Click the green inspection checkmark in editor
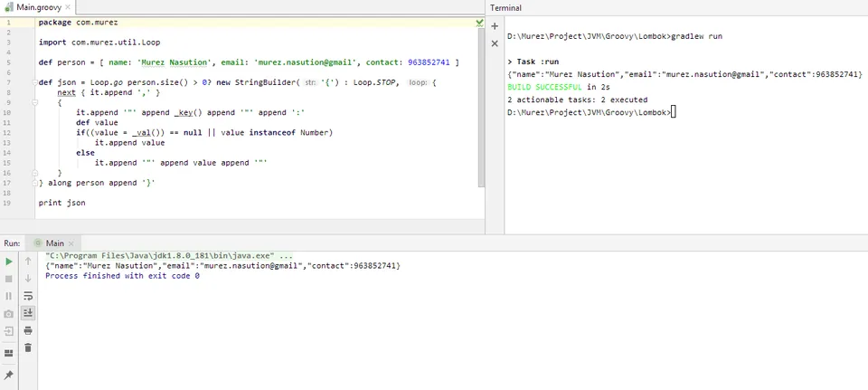The image size is (868, 390). (479, 23)
